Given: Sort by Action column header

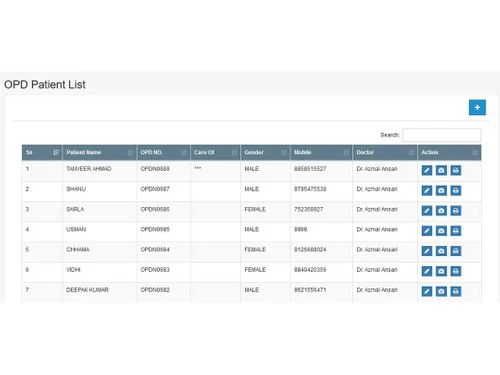Looking at the screenshot, I should pos(449,152).
